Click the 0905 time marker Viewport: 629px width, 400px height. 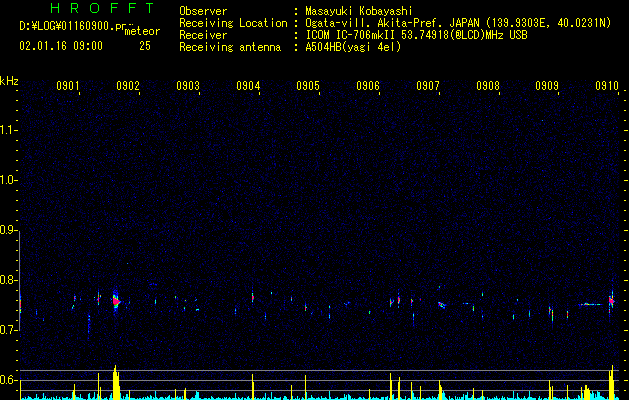pos(308,85)
